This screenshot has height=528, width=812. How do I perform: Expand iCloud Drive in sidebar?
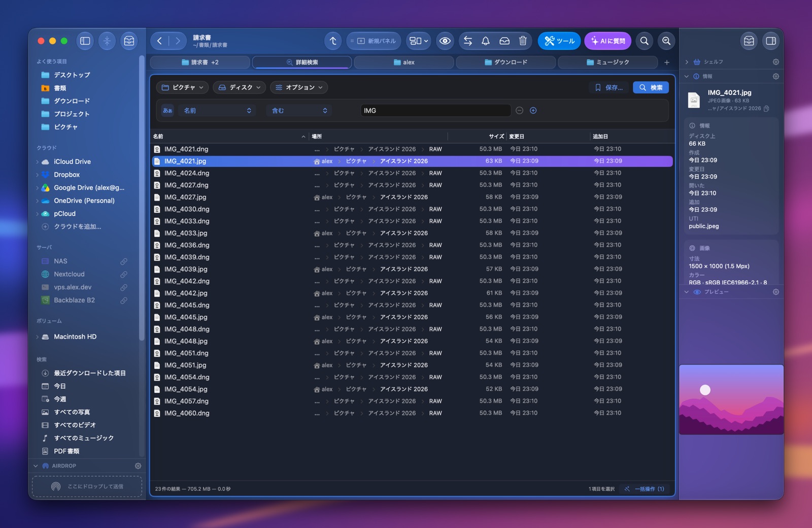(37, 162)
